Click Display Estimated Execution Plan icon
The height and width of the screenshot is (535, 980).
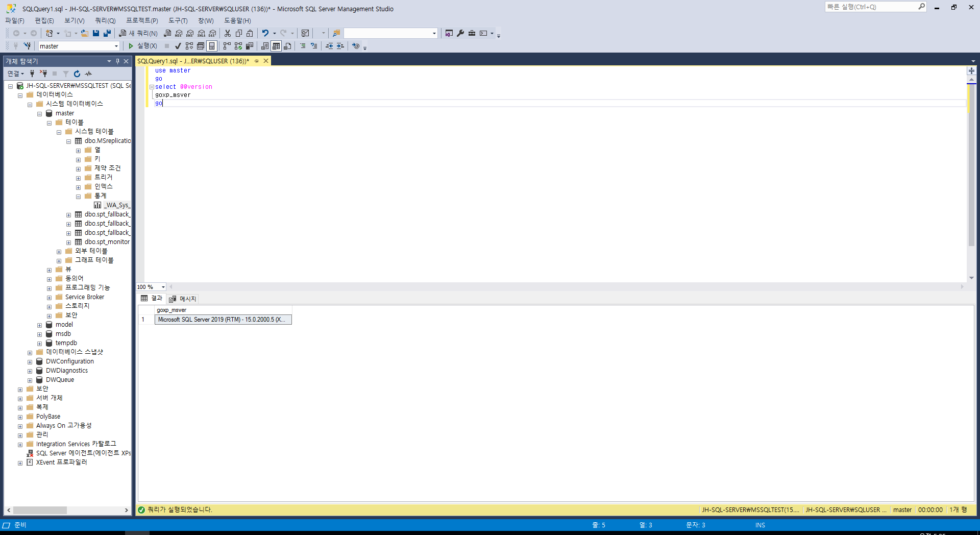(189, 46)
